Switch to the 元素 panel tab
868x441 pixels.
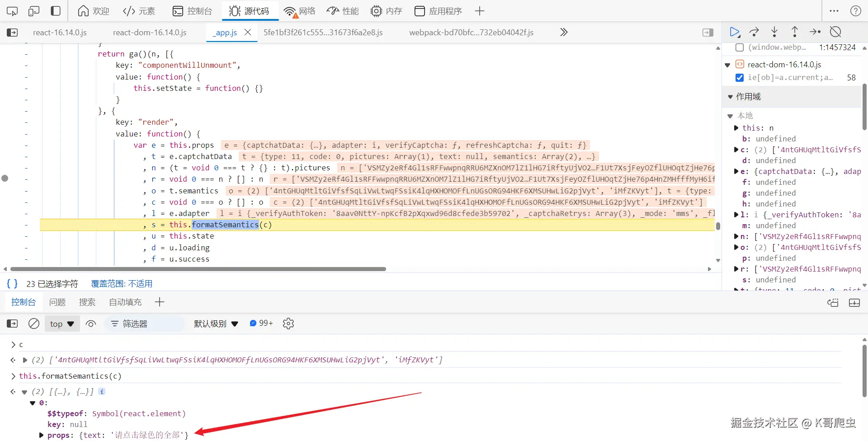pyautogui.click(x=139, y=11)
